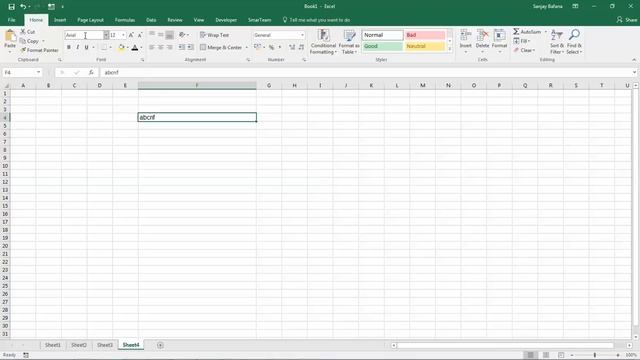
Task: Switch to Sheet1 tab
Action: coord(53,345)
